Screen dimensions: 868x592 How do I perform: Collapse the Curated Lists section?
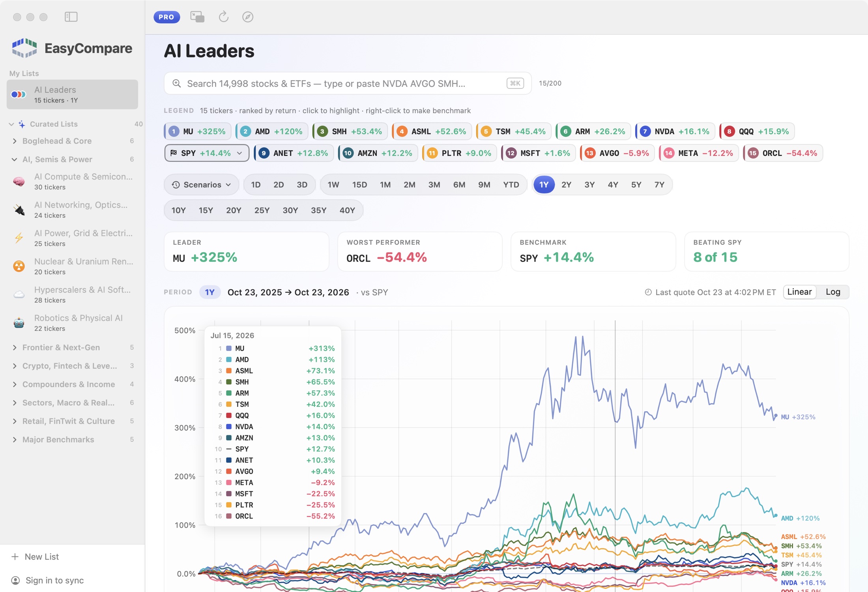click(11, 124)
